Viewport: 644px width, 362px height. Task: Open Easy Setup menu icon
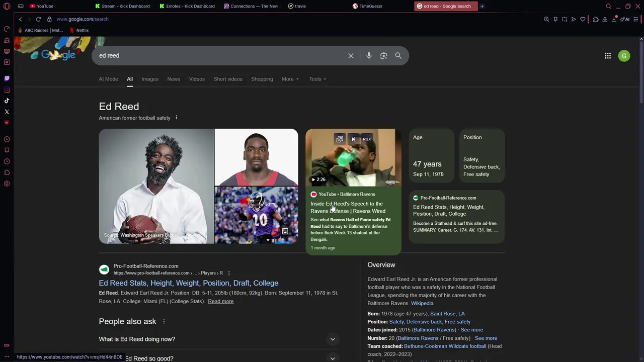pos(636,19)
